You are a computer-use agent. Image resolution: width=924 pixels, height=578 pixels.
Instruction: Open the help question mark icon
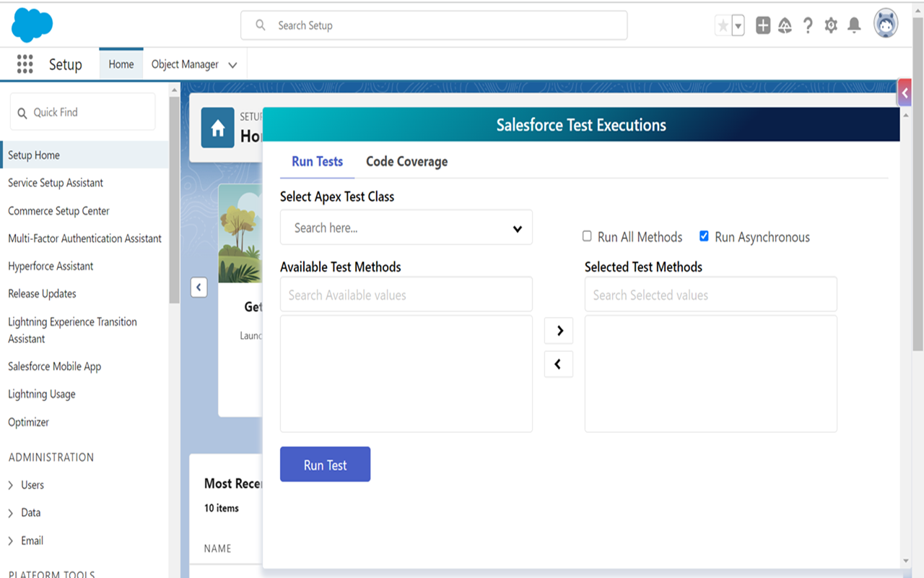coord(808,25)
